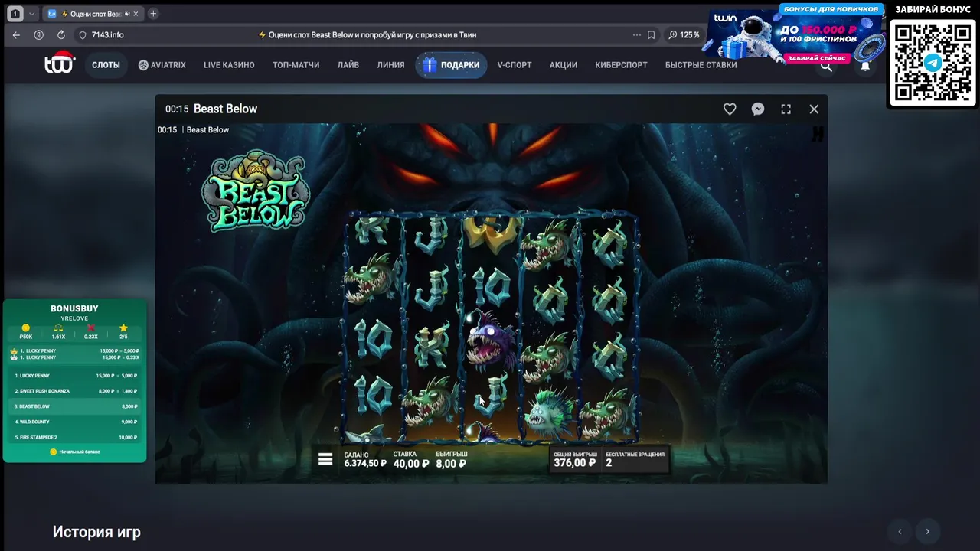
Task: Click the Beast Below game logo
Action: pyautogui.click(x=256, y=191)
